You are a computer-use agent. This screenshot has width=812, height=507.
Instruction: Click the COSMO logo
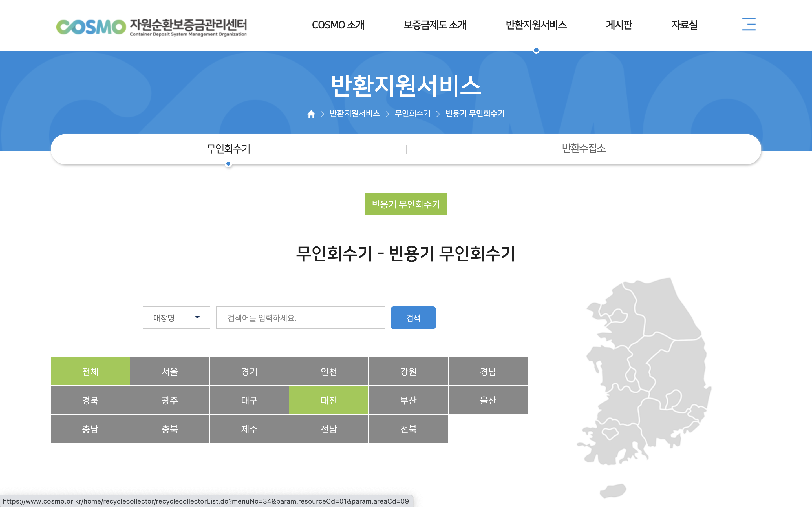click(151, 27)
